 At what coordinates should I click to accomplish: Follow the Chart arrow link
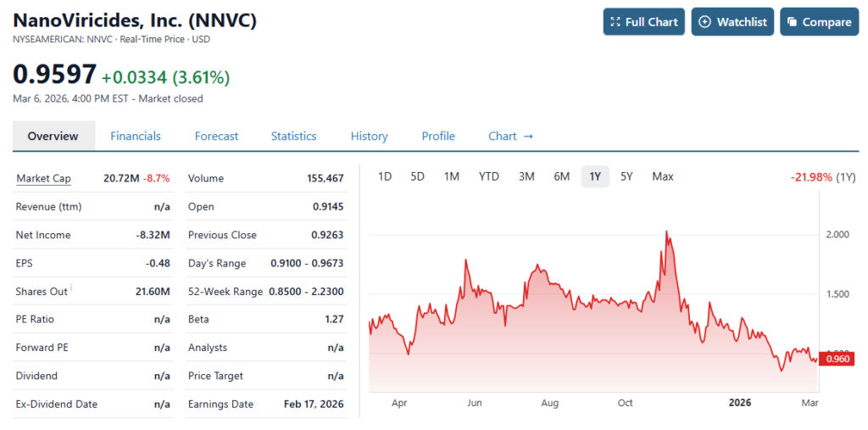point(510,136)
